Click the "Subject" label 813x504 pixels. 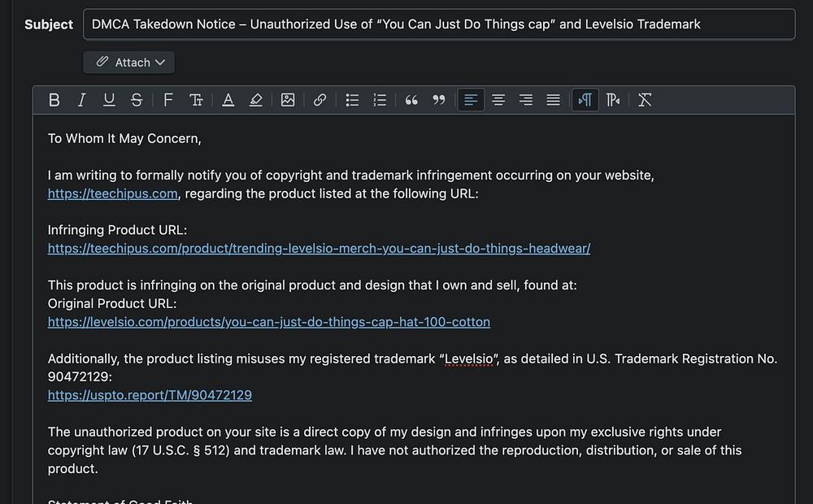49,24
